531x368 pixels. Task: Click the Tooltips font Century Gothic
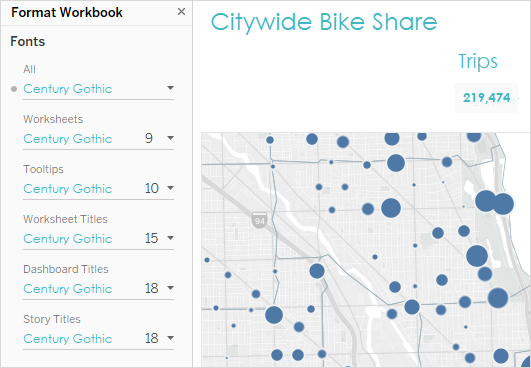point(68,189)
